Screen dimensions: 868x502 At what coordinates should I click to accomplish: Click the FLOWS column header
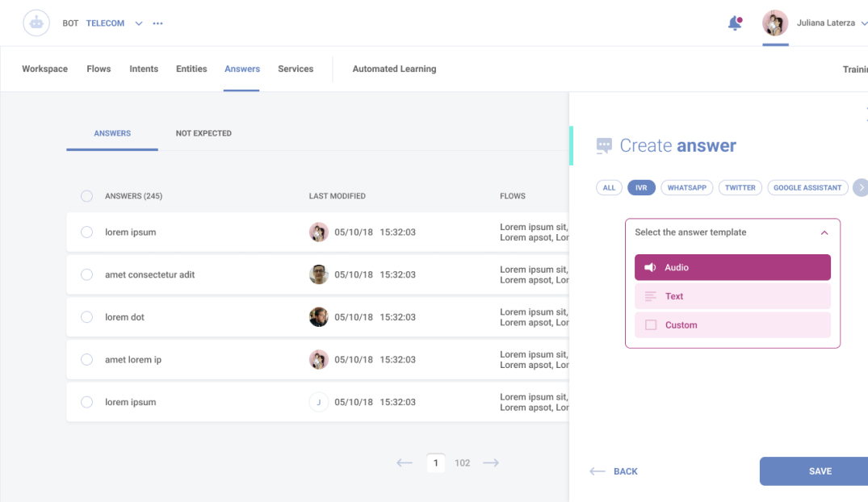pyautogui.click(x=513, y=196)
